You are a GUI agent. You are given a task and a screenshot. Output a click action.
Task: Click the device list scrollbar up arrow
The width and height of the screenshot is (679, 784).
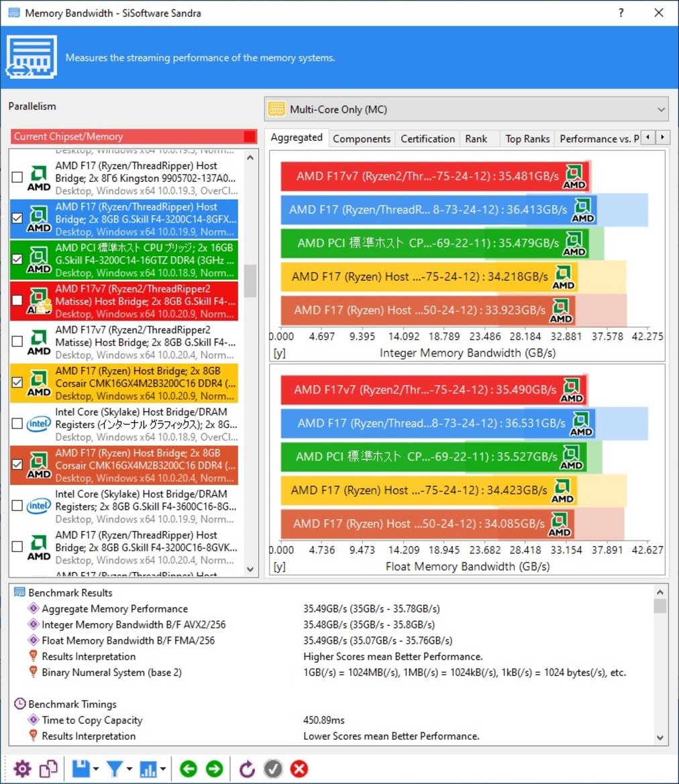pos(250,158)
